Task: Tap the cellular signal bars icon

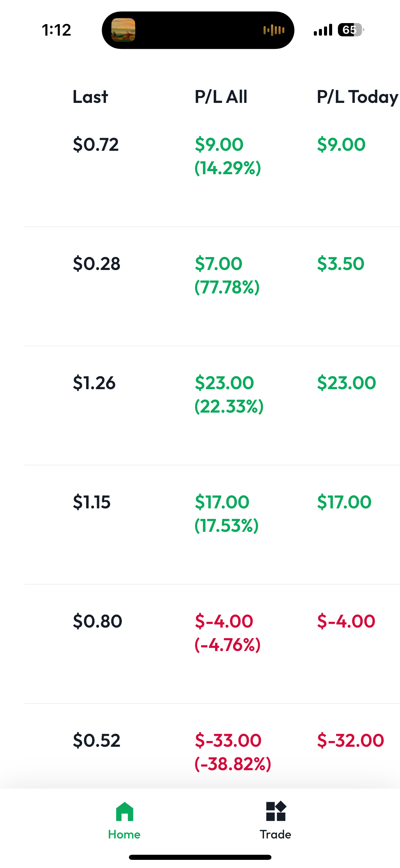Action: 323,30
